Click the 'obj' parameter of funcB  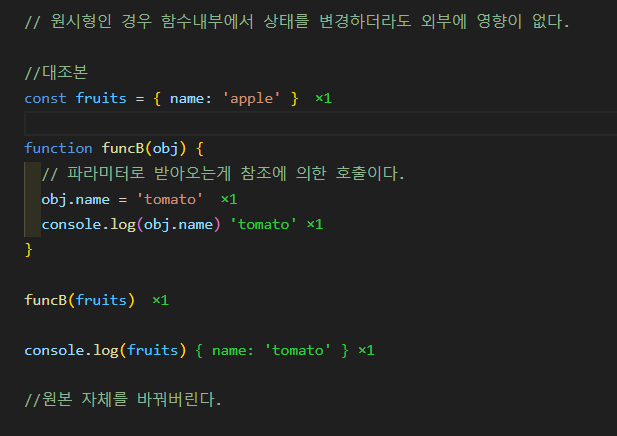pyautogui.click(x=165, y=149)
